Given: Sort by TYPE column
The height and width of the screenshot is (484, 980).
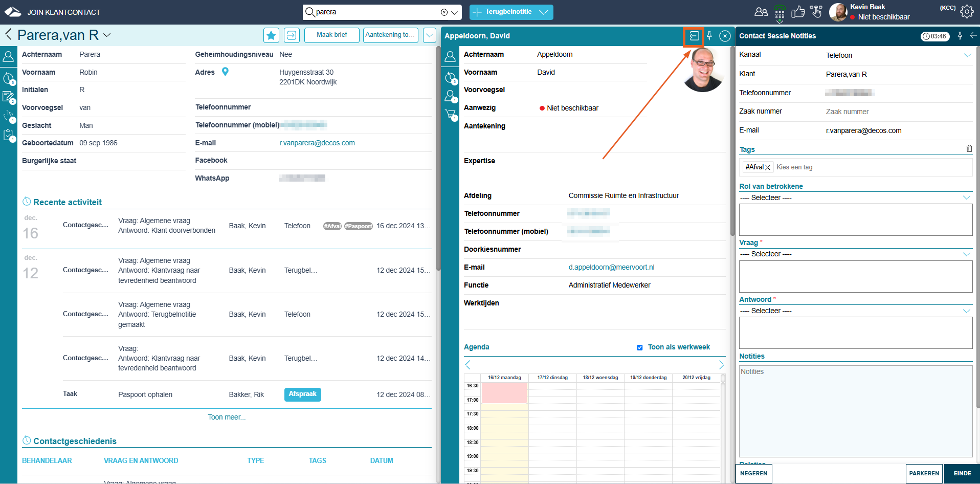Looking at the screenshot, I should point(256,460).
